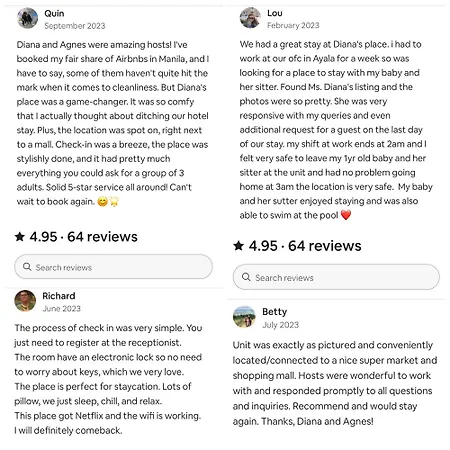View Betty's profile picture
450x450 pixels.
[x=244, y=317]
